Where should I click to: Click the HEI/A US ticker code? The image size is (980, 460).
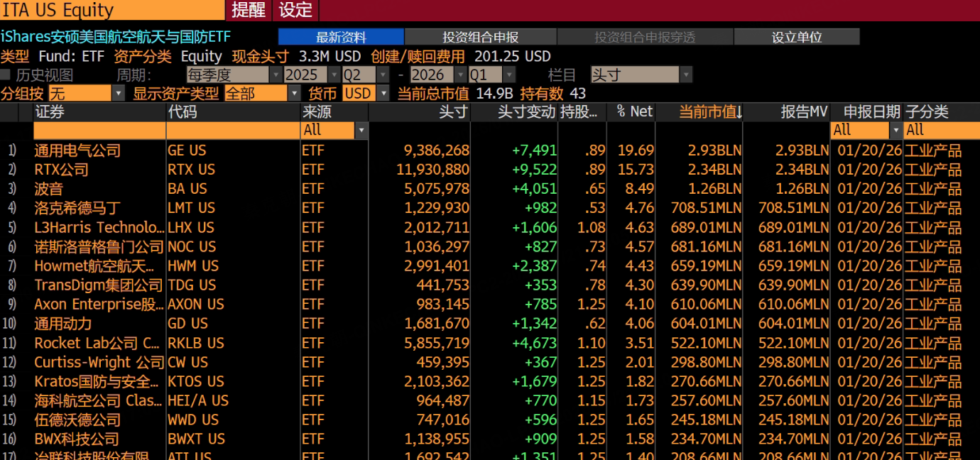point(198,400)
